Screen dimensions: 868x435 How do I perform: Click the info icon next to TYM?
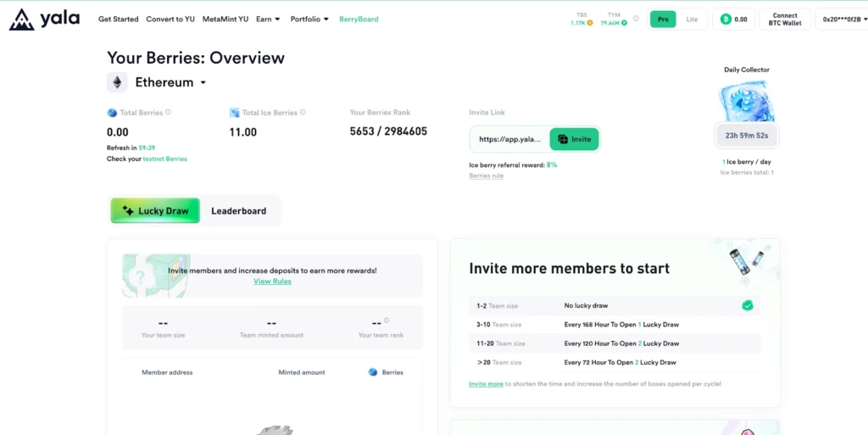(636, 19)
